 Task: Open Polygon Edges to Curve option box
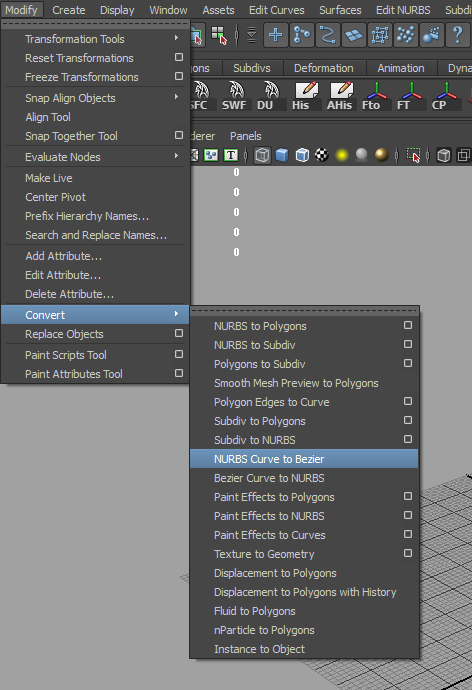coord(408,401)
